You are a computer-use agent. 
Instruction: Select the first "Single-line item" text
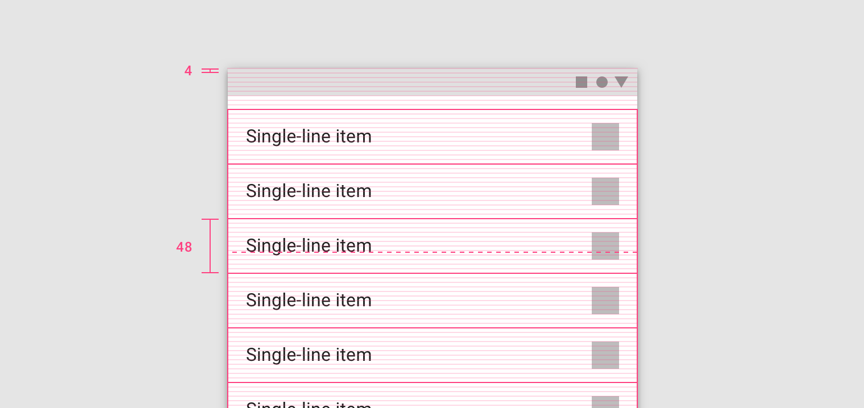pos(308,137)
